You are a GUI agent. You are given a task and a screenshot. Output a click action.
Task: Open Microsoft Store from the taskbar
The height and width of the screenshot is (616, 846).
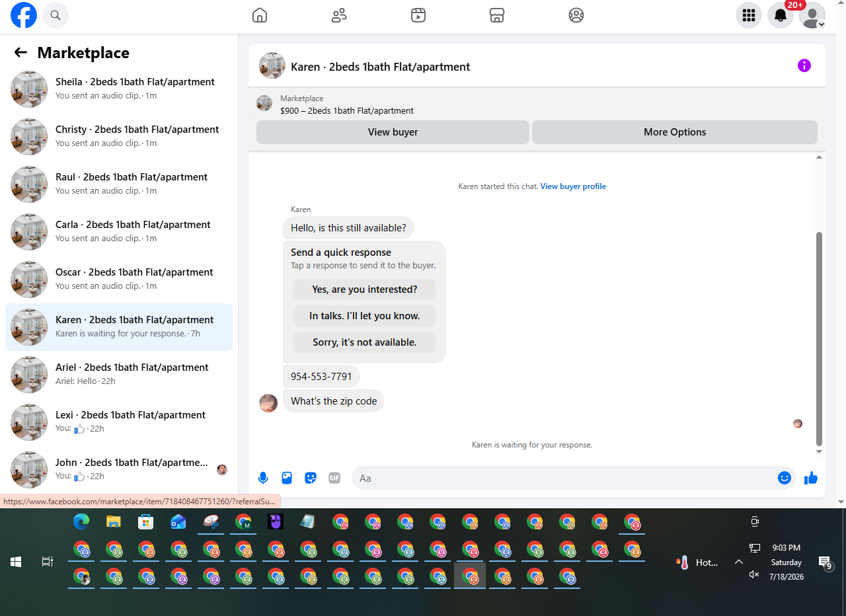click(x=146, y=522)
